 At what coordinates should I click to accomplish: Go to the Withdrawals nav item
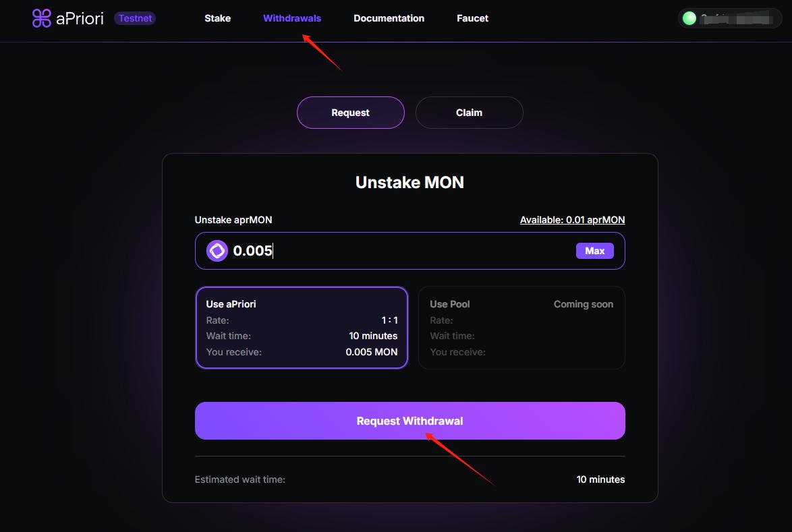292,18
